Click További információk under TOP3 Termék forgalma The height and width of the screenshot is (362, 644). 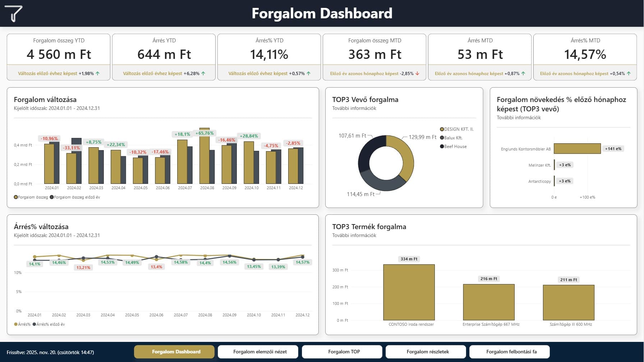click(x=354, y=235)
